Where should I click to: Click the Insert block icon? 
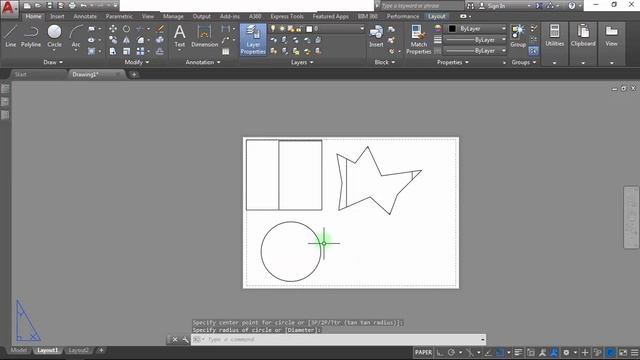tap(376, 36)
